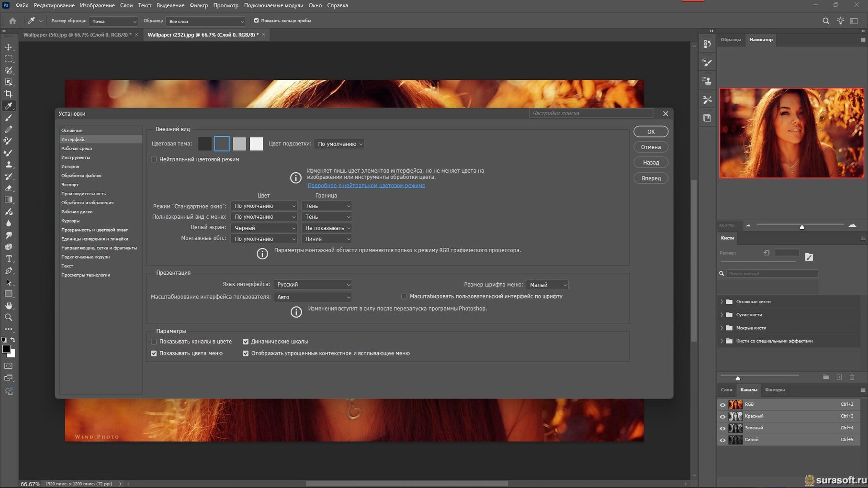This screenshot has width=868, height=488.
Task: Open the Фильтр menu
Action: (199, 5)
